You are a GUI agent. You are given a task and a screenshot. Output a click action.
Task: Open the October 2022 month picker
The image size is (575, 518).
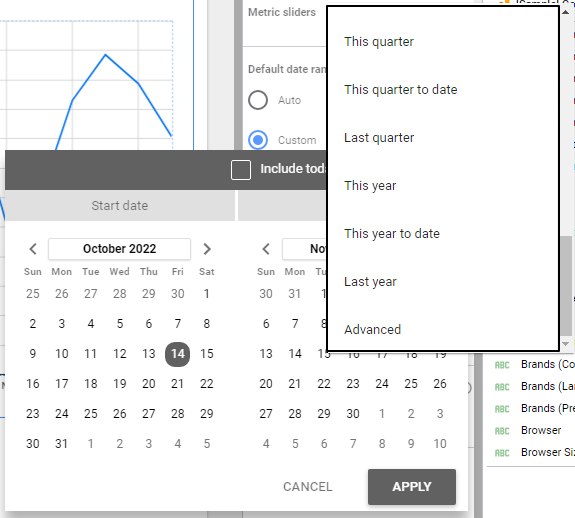tap(120, 249)
